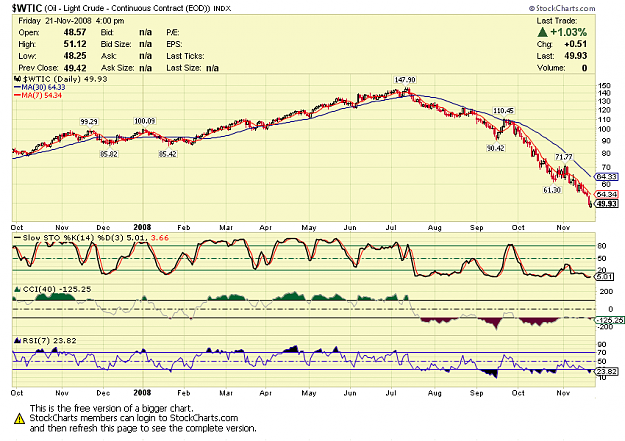This screenshot has height=441, width=625.
Task: Click the 85.42 low annotation
Action: (x=167, y=154)
